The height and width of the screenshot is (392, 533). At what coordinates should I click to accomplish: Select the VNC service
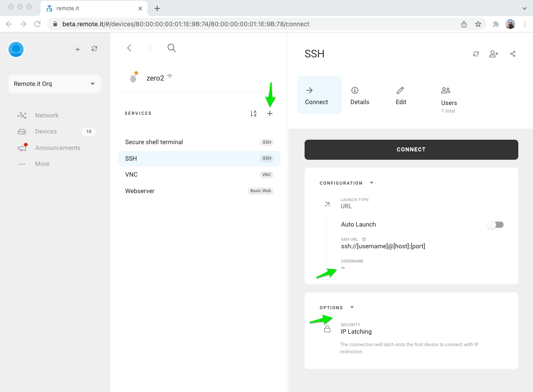click(x=199, y=174)
